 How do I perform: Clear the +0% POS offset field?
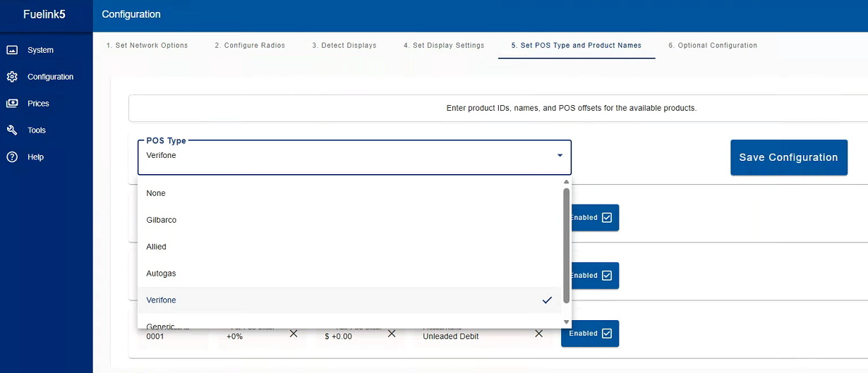click(294, 334)
